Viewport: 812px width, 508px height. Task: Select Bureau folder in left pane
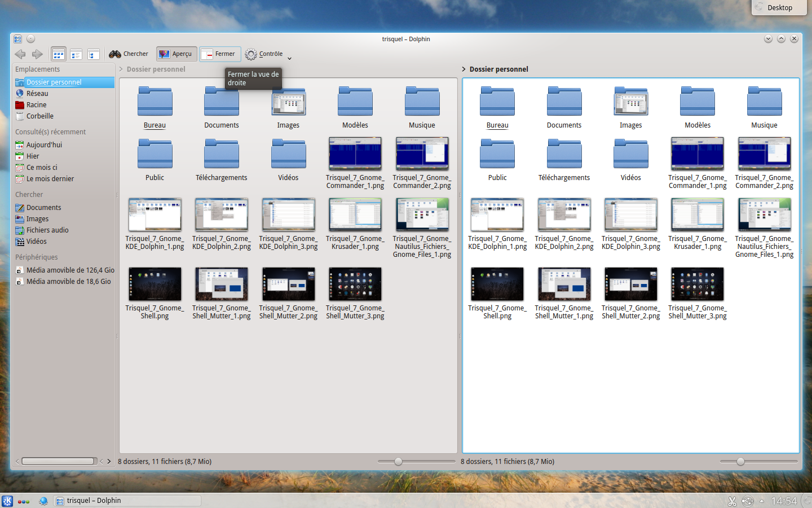click(x=155, y=108)
